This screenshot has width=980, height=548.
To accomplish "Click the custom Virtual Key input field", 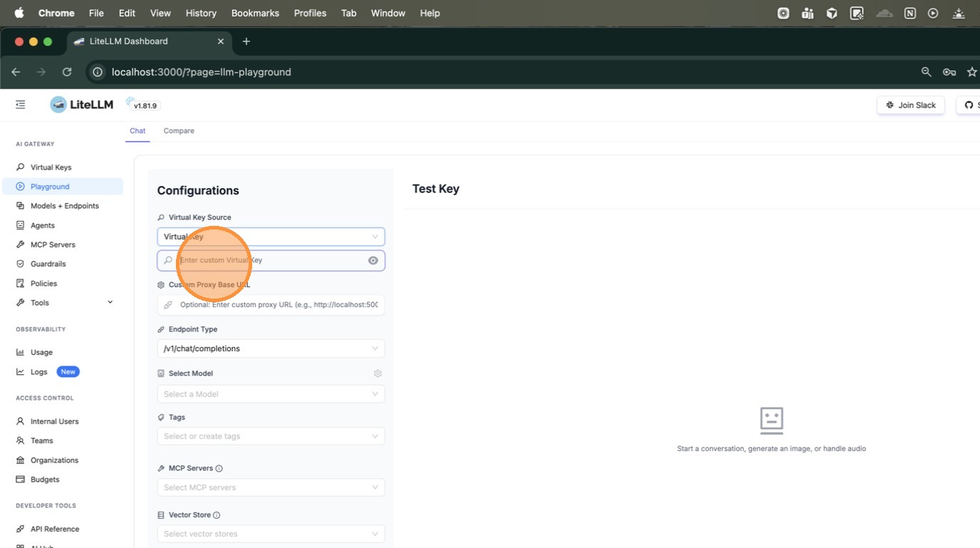I will tap(271, 261).
